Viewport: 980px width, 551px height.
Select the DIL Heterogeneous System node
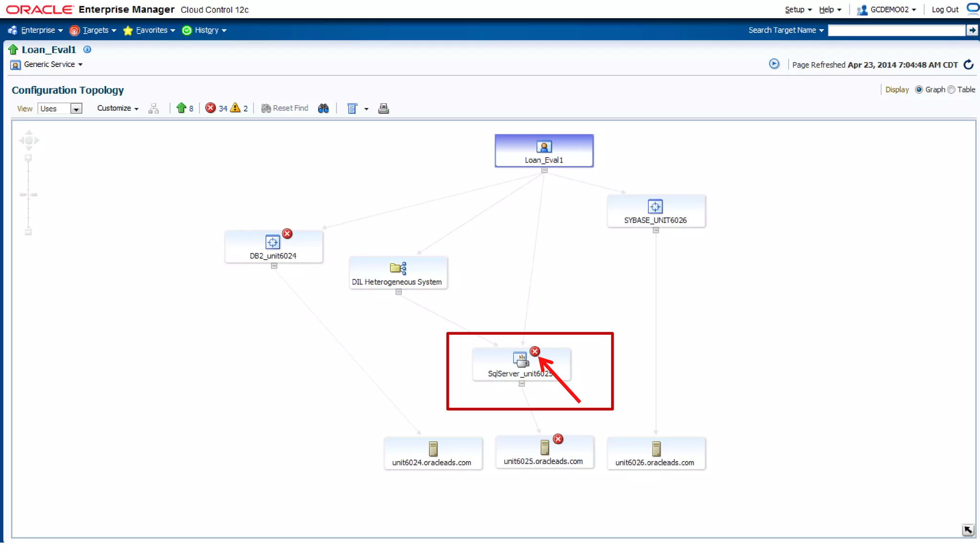pos(398,273)
